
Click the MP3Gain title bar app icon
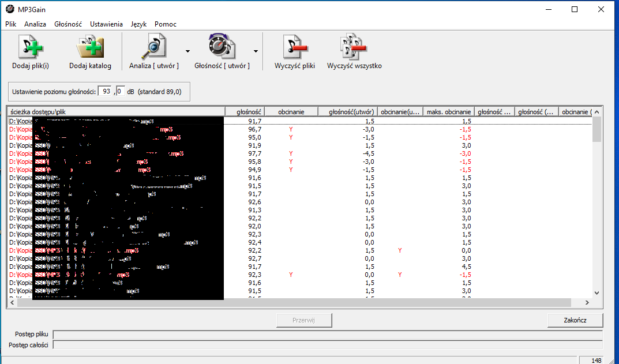tap(9, 9)
